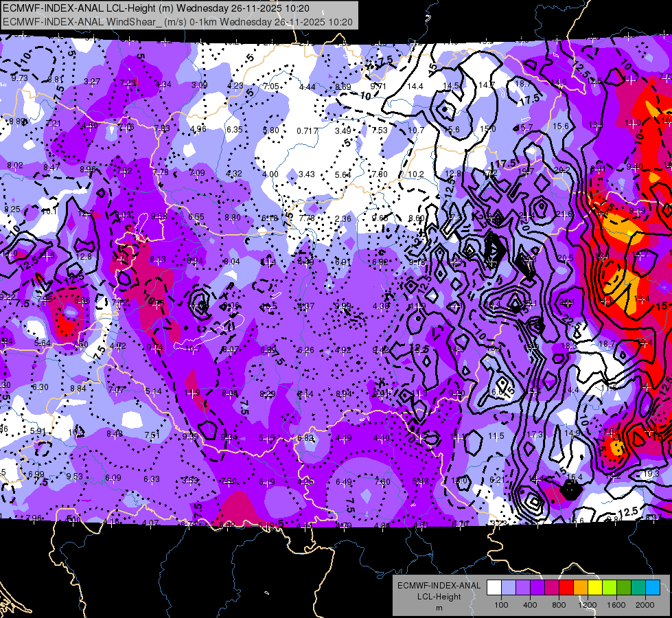This screenshot has height=618, width=672.
Task: Click the legend heading ECMWF-INDEX-ANAL
Action: coord(439,586)
